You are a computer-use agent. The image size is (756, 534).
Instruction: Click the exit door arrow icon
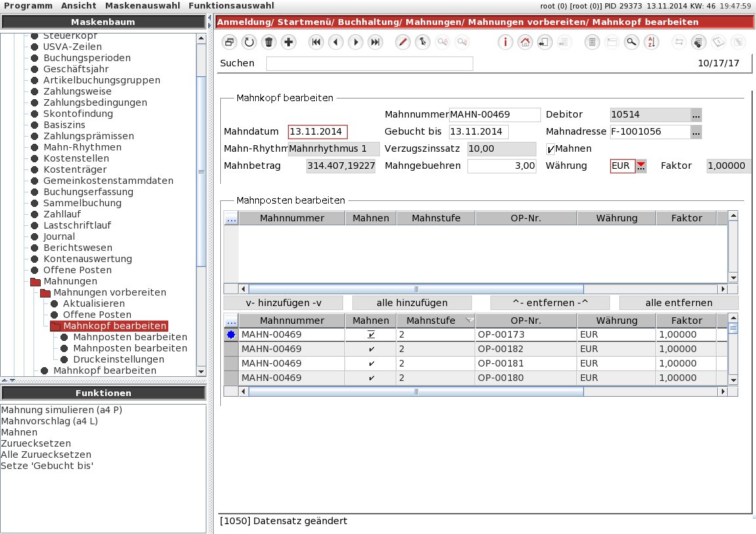pyautogui.click(x=544, y=43)
